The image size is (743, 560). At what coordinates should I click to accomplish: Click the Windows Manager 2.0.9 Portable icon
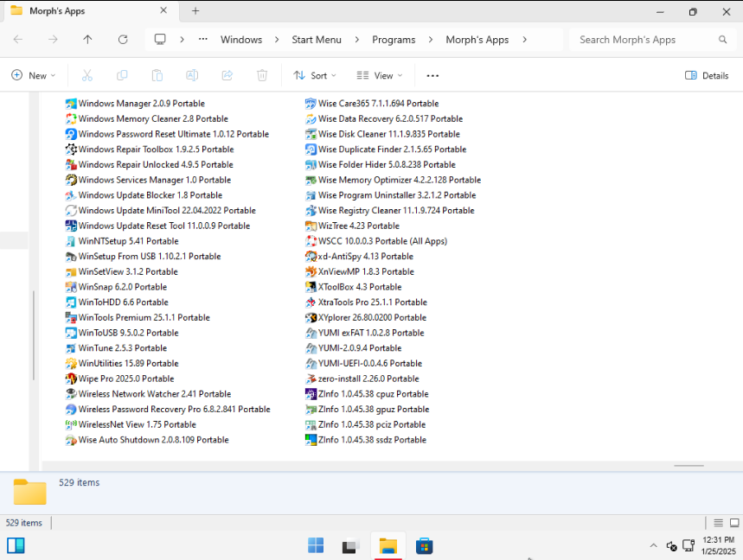point(71,104)
